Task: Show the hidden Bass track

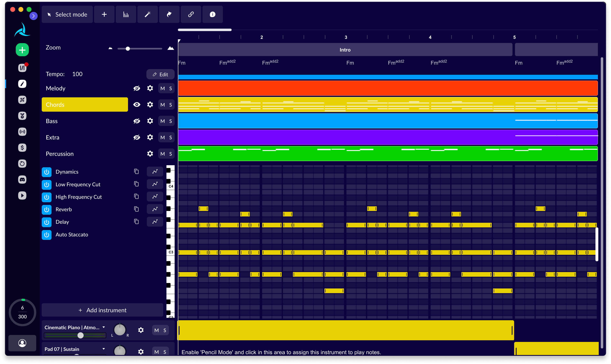Action: pyautogui.click(x=137, y=121)
